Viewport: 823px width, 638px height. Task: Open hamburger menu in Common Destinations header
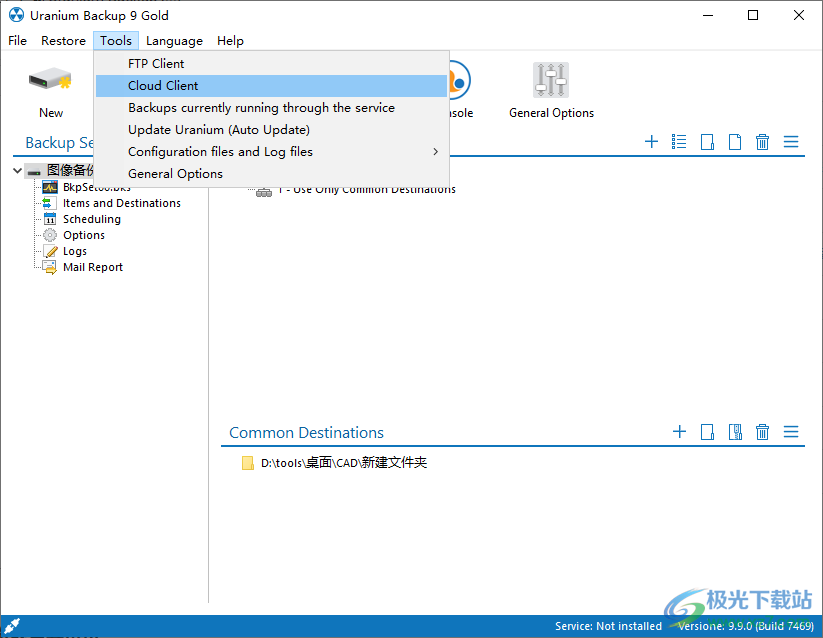pos(791,432)
